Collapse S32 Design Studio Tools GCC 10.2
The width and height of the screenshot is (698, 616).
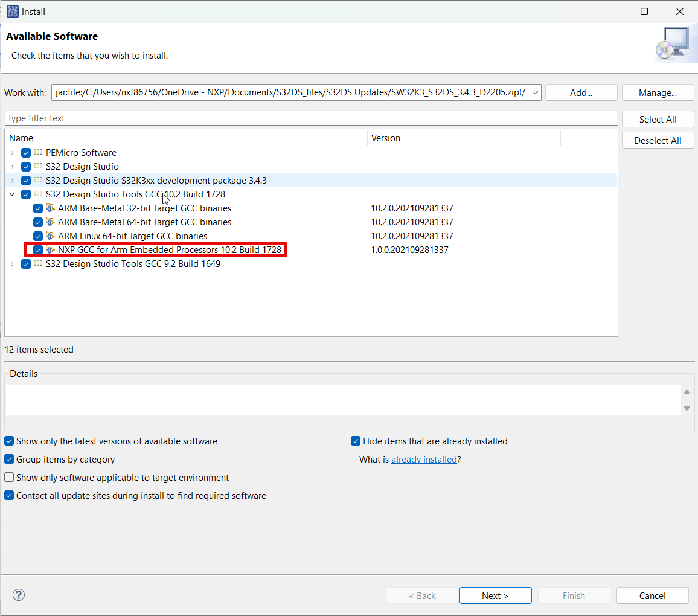[x=13, y=194]
